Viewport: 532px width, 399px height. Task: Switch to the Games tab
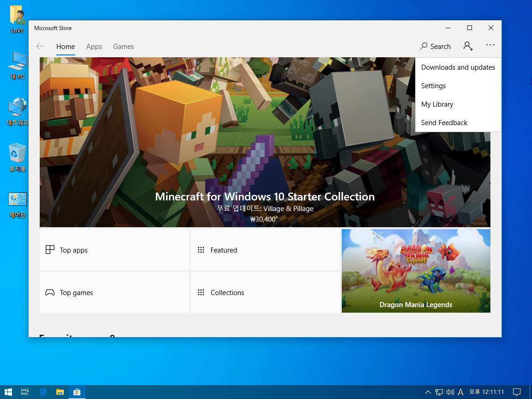[123, 47]
